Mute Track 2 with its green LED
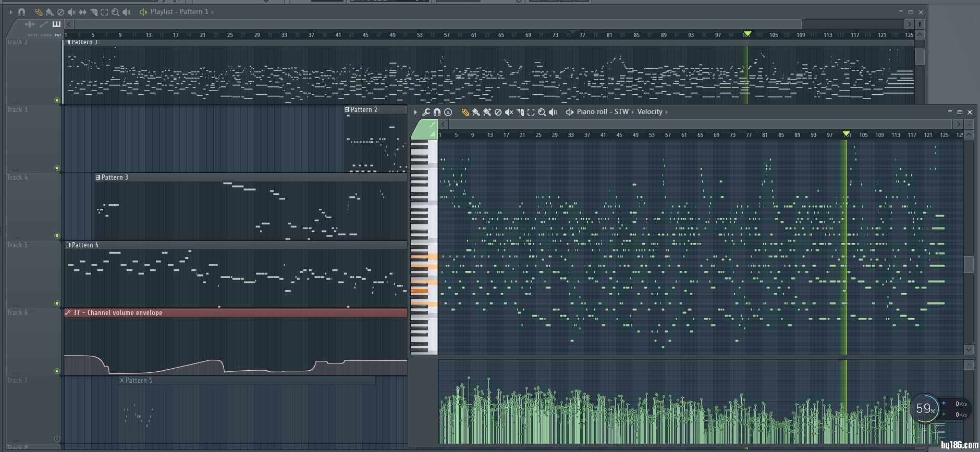The image size is (980, 452). tap(57, 100)
